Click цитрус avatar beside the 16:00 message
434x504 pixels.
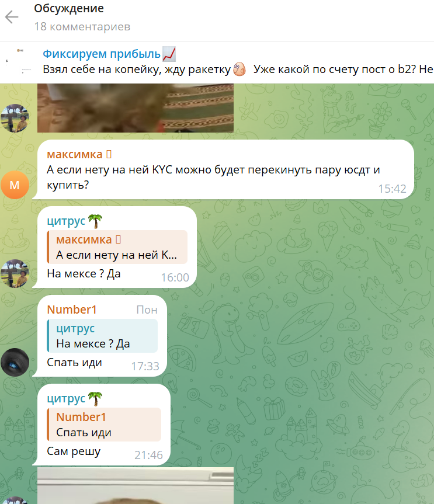(x=15, y=273)
